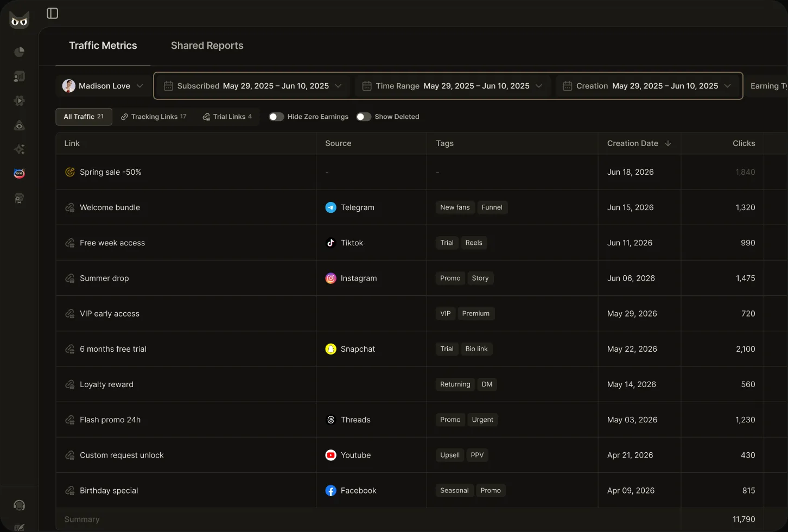Switch to the Shared Reports tab
The height and width of the screenshot is (532, 788).
[x=207, y=46]
